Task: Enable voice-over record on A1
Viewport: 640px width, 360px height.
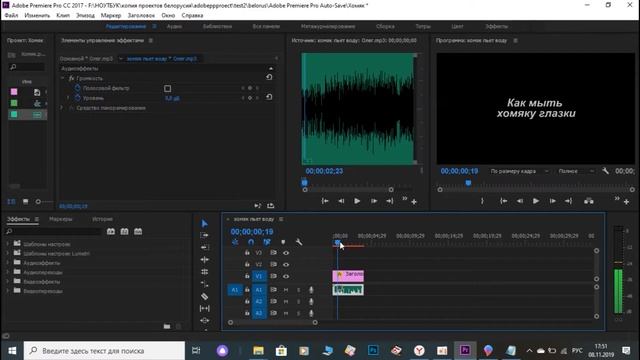Action: point(311,290)
